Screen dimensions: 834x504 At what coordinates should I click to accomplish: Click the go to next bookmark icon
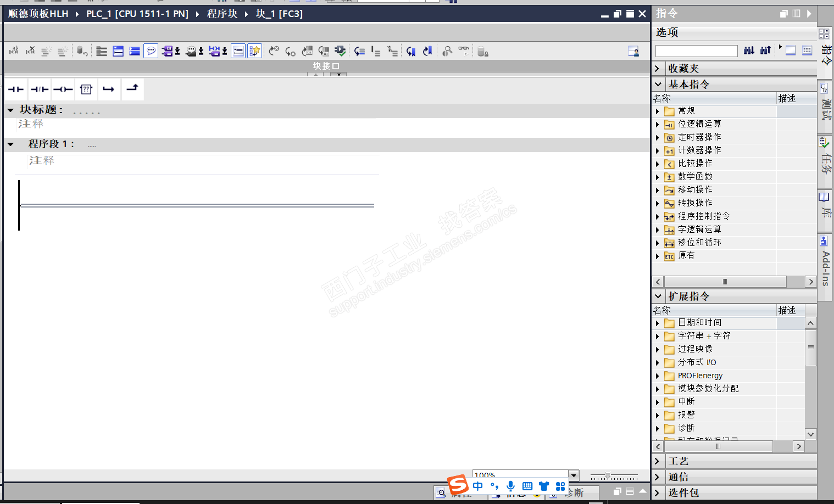(411, 51)
